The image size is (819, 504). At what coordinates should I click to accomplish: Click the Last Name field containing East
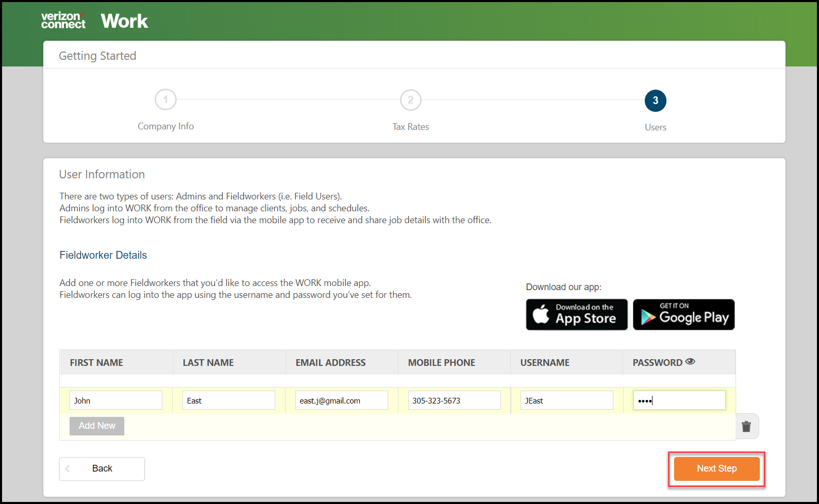pos(229,400)
